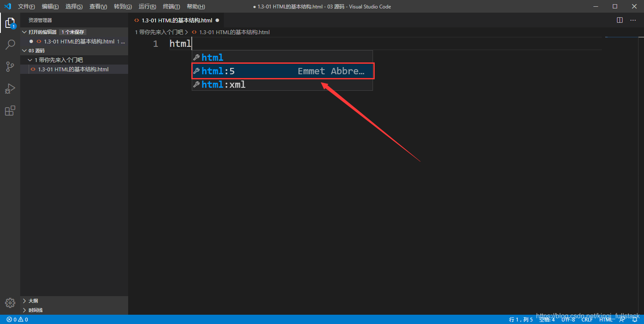Click the notification bell in status bar

635,319
